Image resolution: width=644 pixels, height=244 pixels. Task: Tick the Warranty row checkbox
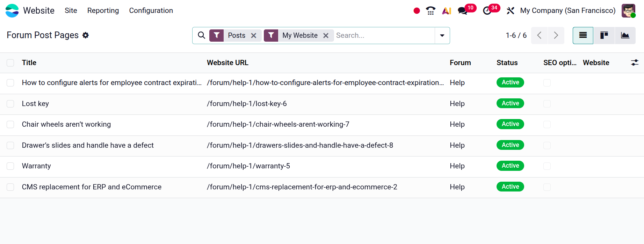pyautogui.click(x=10, y=166)
